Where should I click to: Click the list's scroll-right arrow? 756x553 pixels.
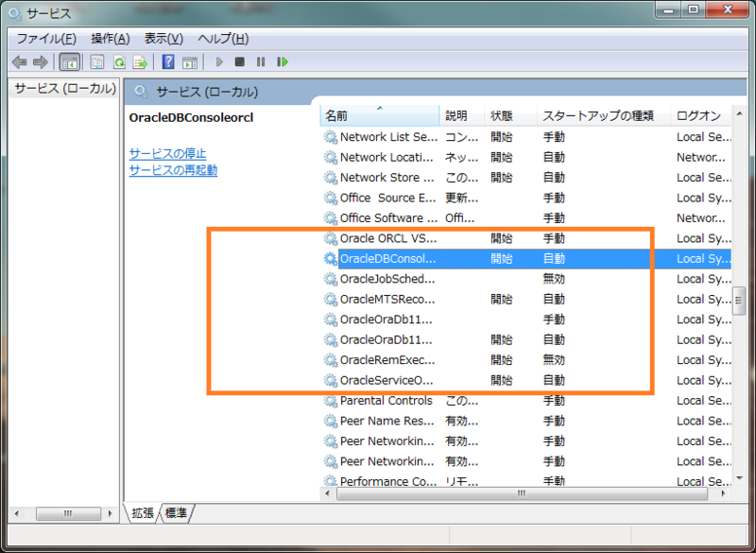723,493
